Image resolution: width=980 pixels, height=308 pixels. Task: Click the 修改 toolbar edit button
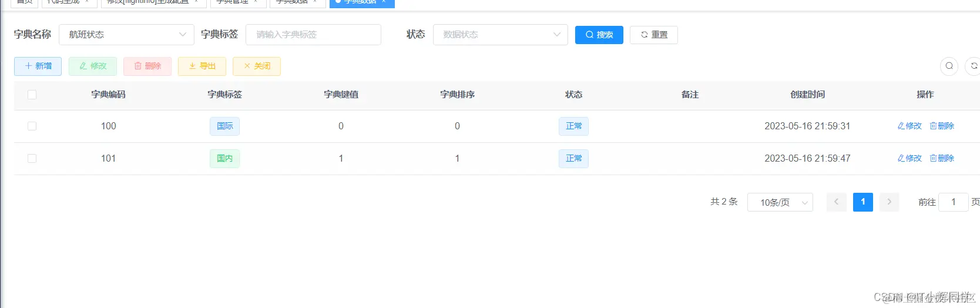[x=93, y=66]
